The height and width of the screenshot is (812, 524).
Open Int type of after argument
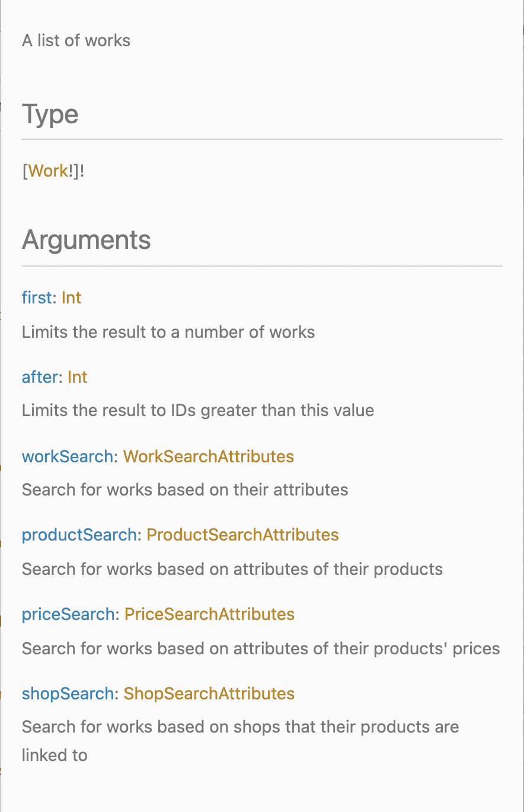(78, 377)
